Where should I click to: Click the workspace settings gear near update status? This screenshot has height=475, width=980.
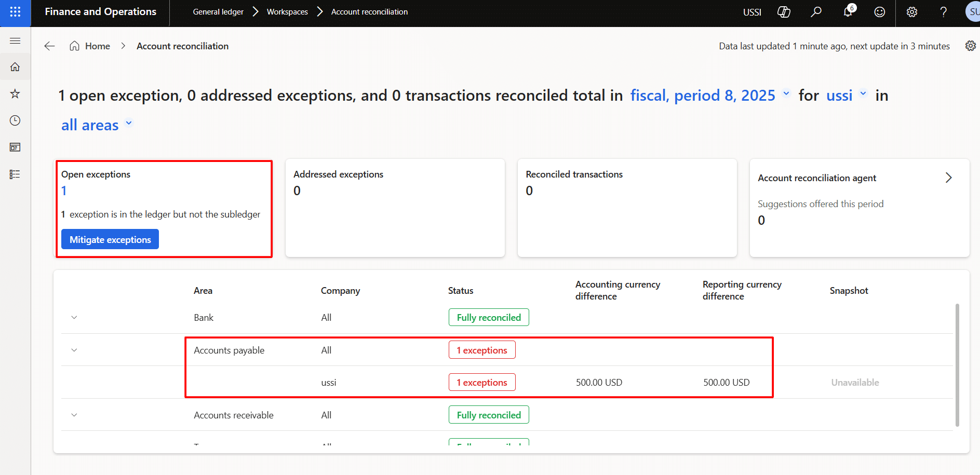970,46
